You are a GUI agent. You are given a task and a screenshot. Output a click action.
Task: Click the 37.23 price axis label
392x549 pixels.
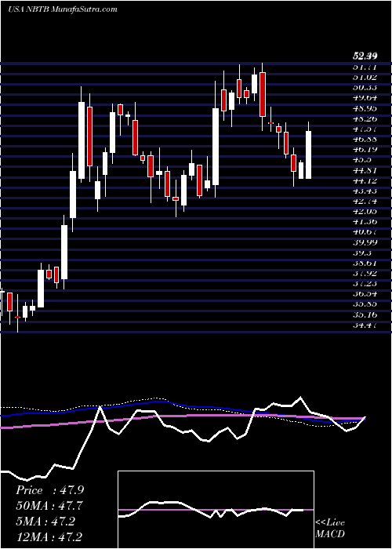[365, 284]
